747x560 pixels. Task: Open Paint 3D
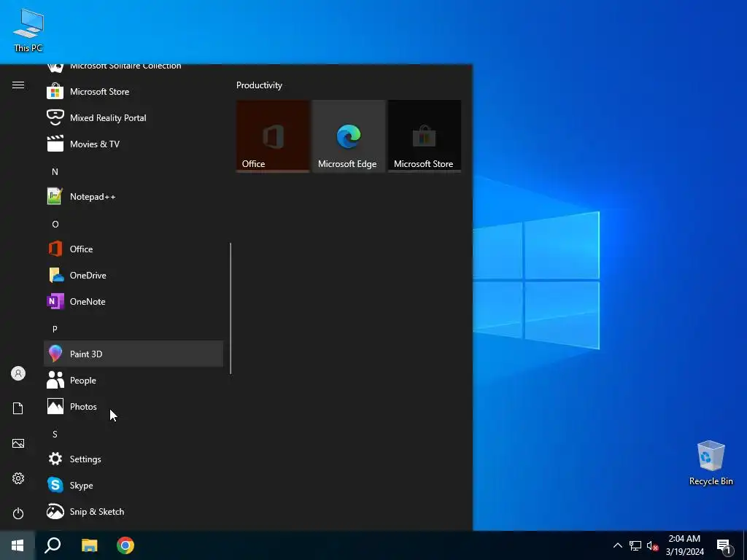point(133,354)
